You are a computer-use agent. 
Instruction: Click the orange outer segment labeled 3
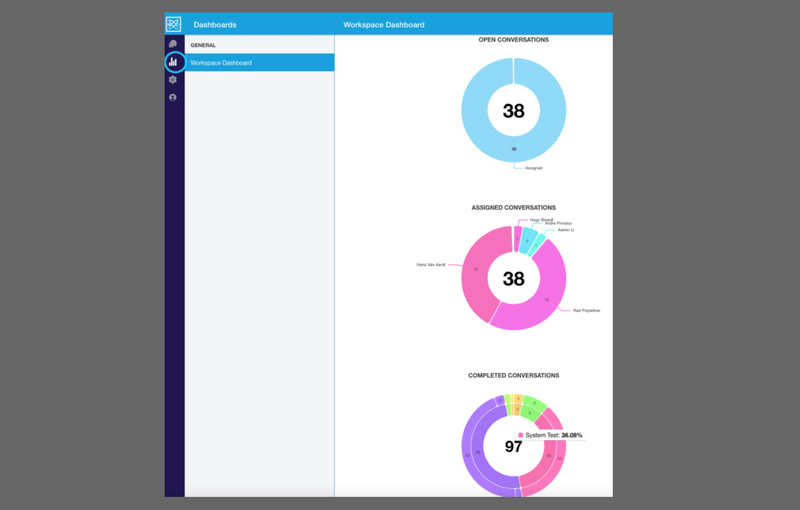tap(517, 398)
